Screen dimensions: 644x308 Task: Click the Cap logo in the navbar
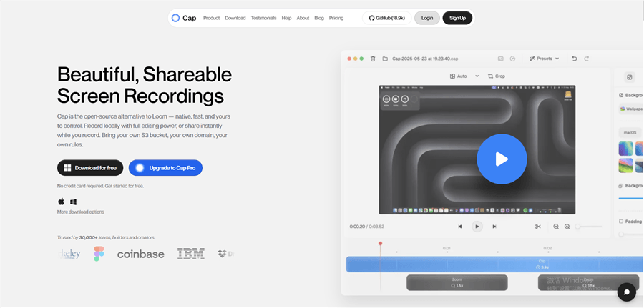pos(184,18)
